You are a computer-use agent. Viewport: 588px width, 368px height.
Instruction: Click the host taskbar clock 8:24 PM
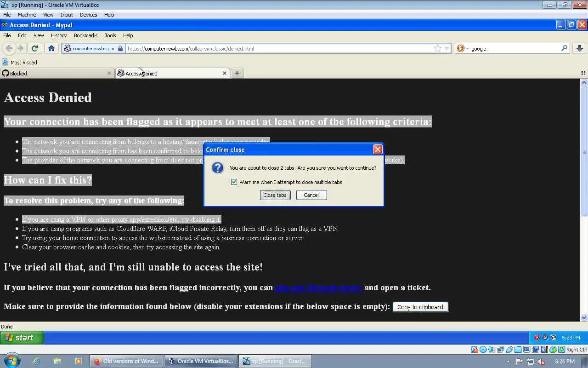click(x=565, y=362)
